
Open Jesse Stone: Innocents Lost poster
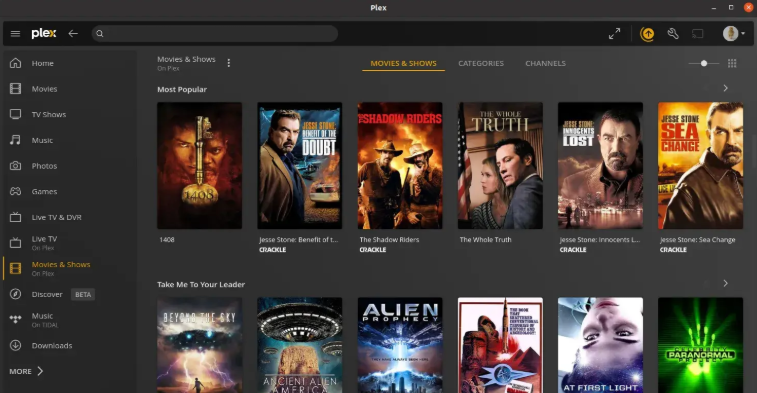pos(600,166)
